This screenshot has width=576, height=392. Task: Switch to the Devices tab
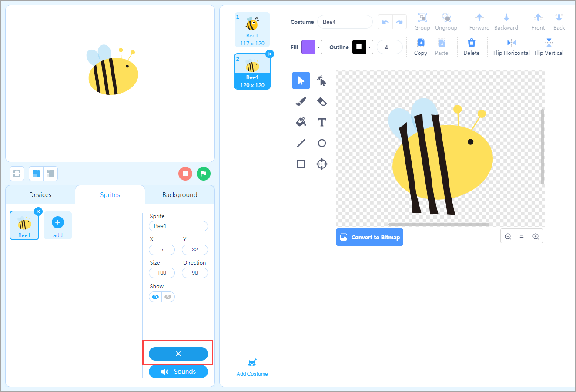[40, 195]
